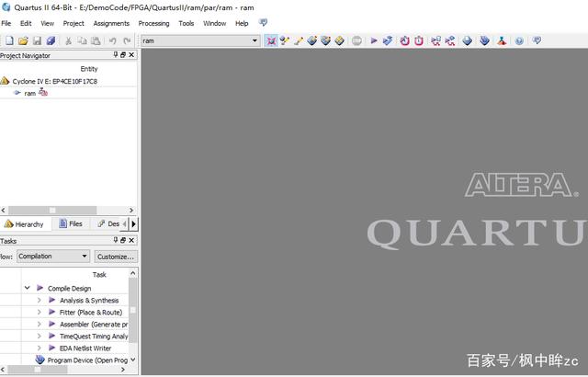The image size is (588, 377).
Task: Click the help icon in menu bar
Action: 264,22
